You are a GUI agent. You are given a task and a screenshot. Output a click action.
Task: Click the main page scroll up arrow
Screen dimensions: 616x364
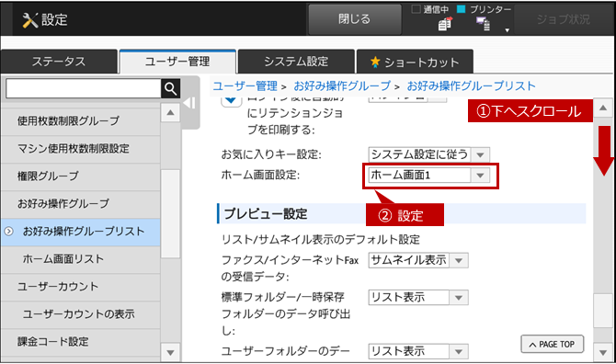click(603, 108)
